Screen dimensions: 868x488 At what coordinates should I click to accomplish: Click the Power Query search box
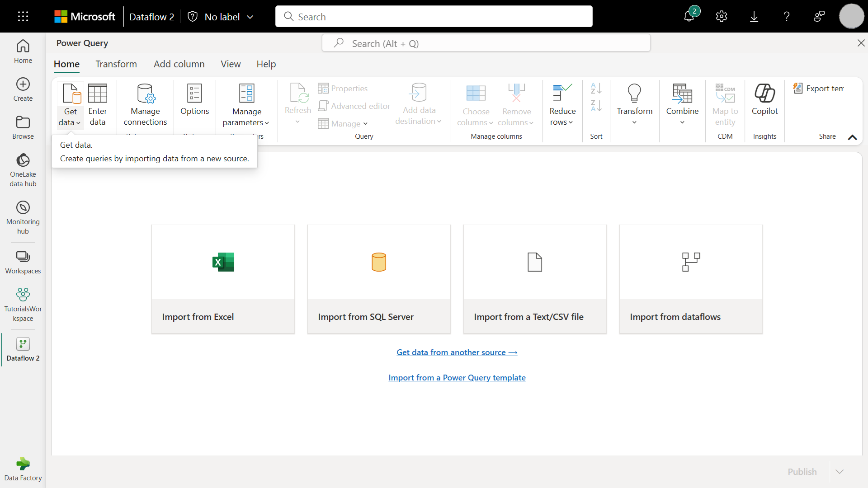tap(486, 43)
